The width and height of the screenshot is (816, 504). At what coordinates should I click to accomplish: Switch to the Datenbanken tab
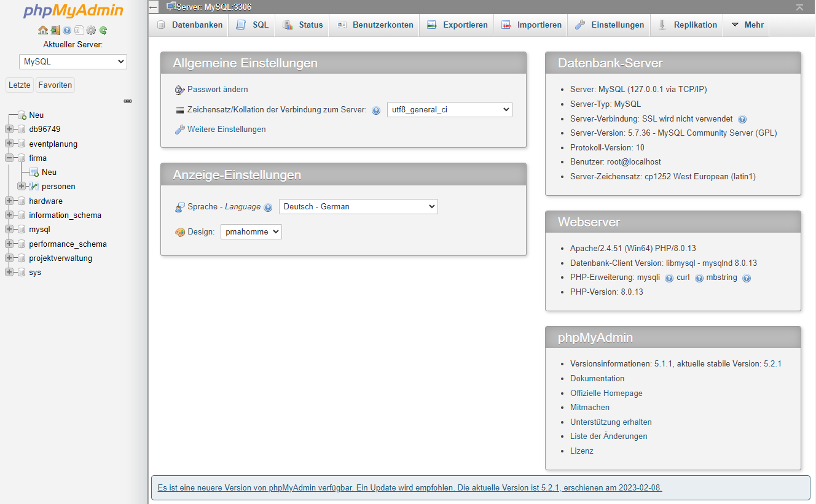189,25
